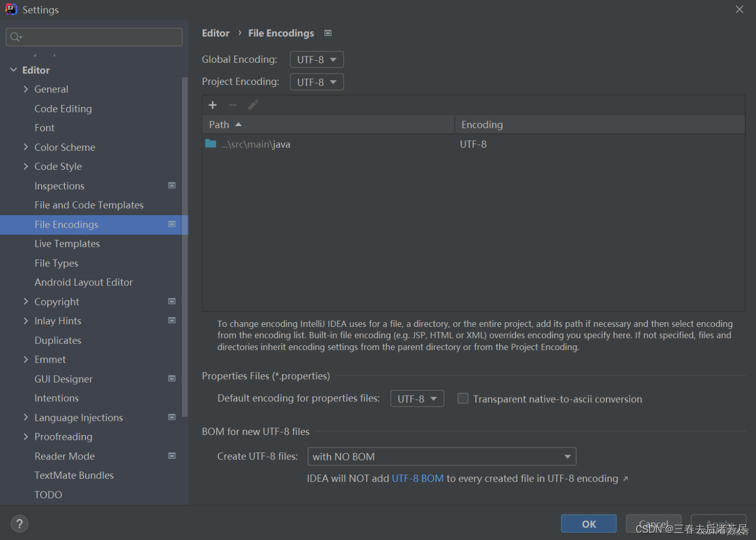Image resolution: width=756 pixels, height=540 pixels.
Task: Click the project-level icon beside the File Encodings heading
Action: pos(328,33)
